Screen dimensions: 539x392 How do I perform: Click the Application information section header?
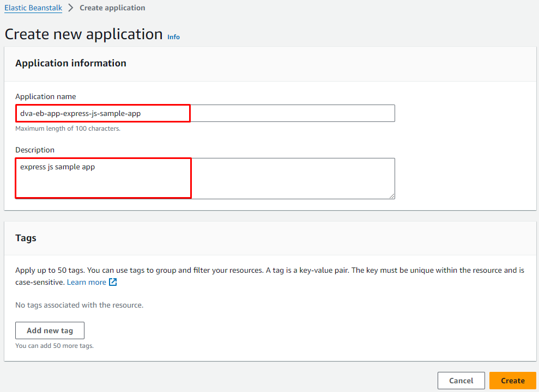tap(71, 63)
